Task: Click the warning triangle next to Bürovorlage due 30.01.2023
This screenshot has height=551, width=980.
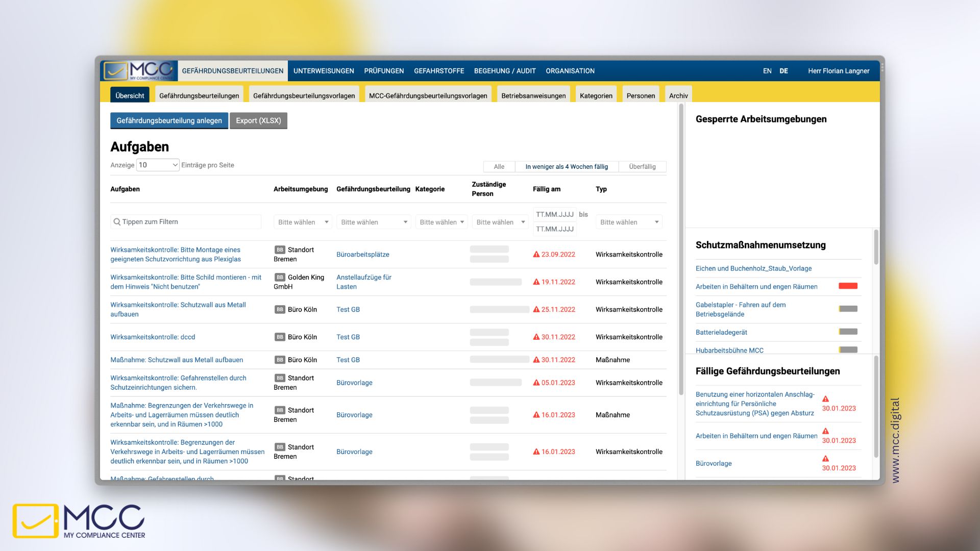Action: pos(825,459)
